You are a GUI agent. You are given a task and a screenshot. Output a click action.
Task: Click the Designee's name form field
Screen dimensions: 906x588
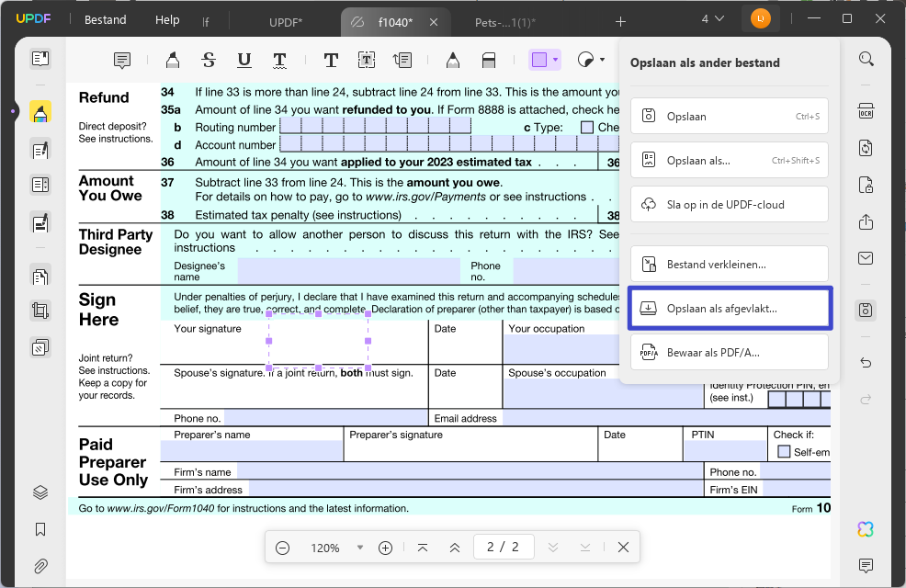pos(349,271)
